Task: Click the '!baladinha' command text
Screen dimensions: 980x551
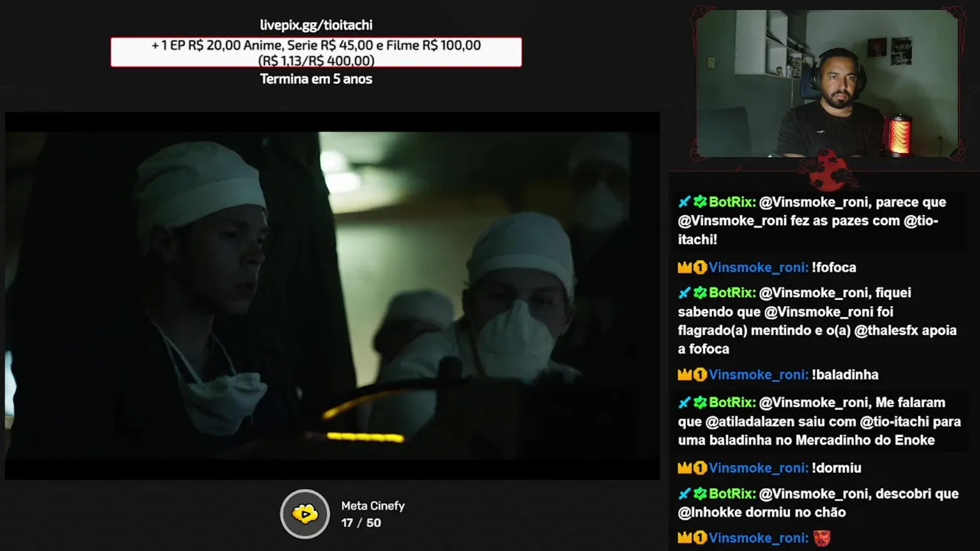Action: click(x=845, y=375)
